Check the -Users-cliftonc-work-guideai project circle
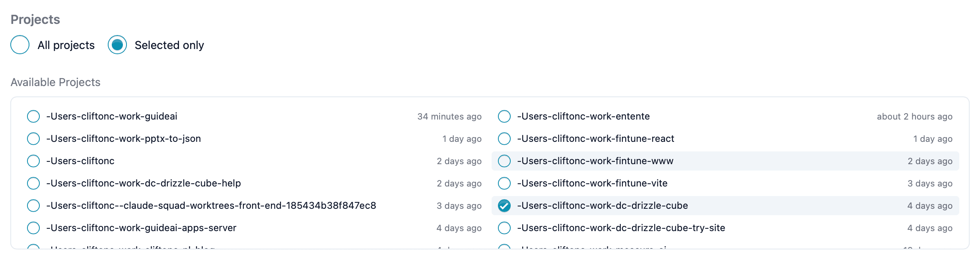Image resolution: width=980 pixels, height=259 pixels. coord(33,116)
